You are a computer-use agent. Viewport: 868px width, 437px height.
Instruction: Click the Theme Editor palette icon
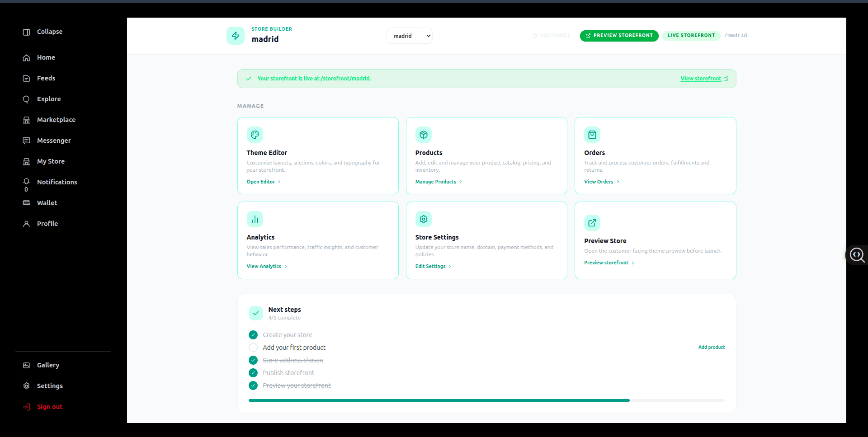click(255, 135)
